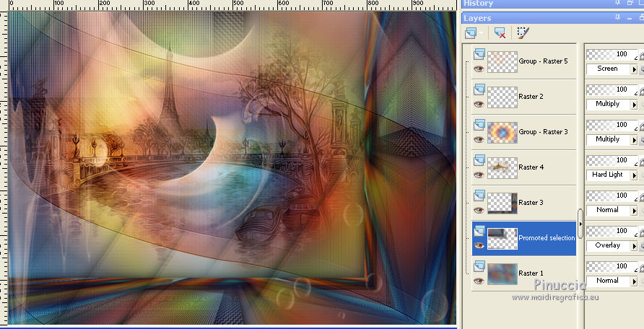Click the Promoted selection layer thumbnail
This screenshot has width=644, height=329.
tap(502, 238)
